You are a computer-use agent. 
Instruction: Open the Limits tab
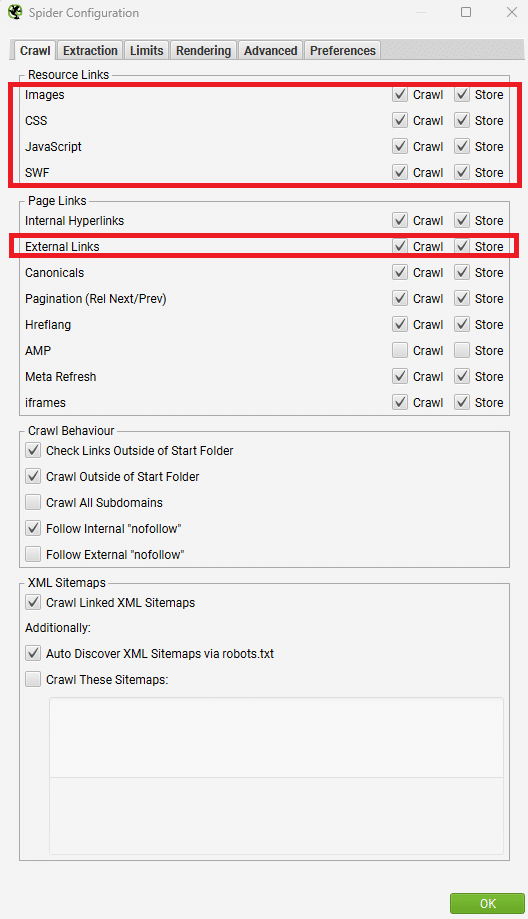click(x=147, y=50)
